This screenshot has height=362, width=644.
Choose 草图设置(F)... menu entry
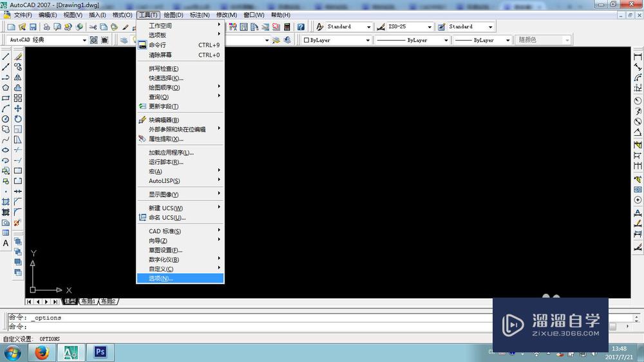[180, 250]
